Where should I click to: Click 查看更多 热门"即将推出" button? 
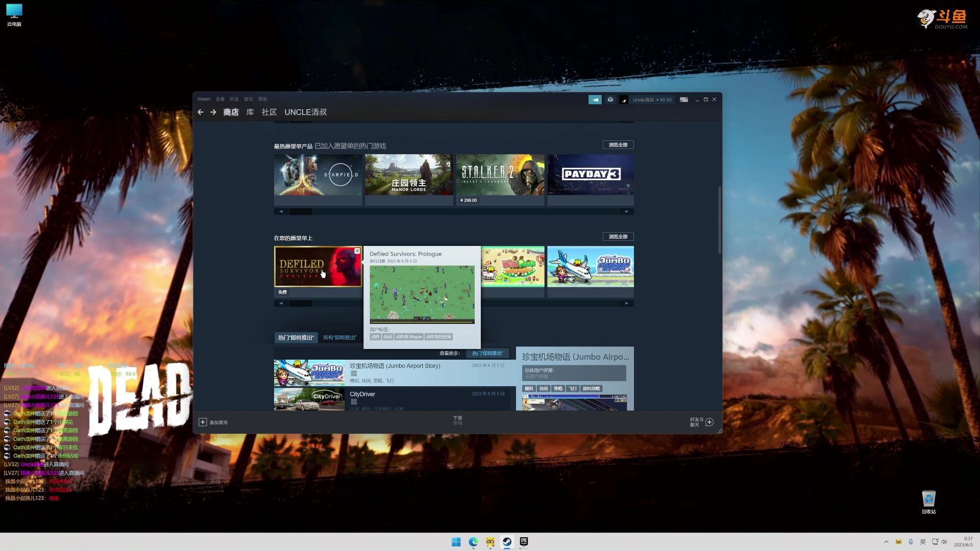(487, 354)
